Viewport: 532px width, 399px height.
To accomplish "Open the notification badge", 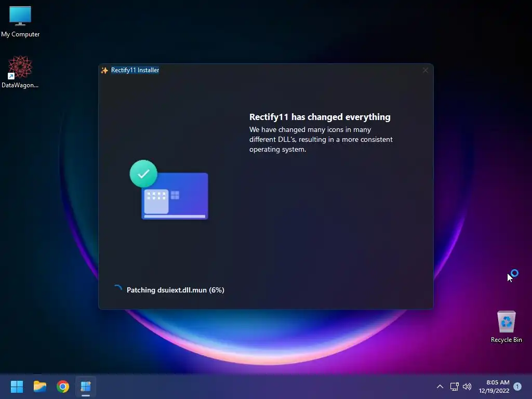I will 517,387.
